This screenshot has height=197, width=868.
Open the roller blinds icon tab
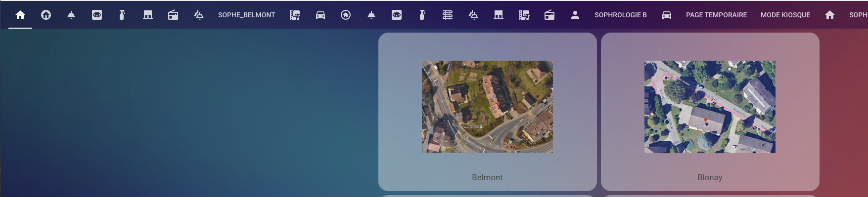point(448,15)
